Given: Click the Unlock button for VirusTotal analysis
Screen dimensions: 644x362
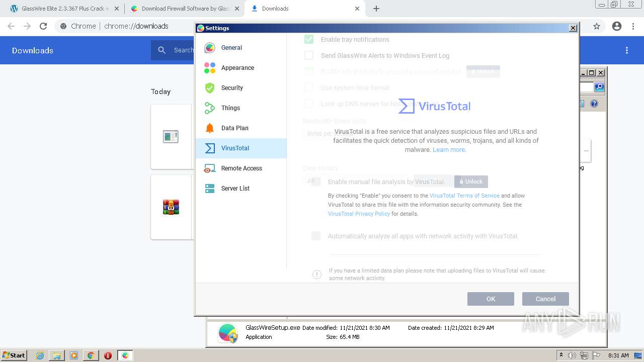Looking at the screenshot, I should coord(471,182).
